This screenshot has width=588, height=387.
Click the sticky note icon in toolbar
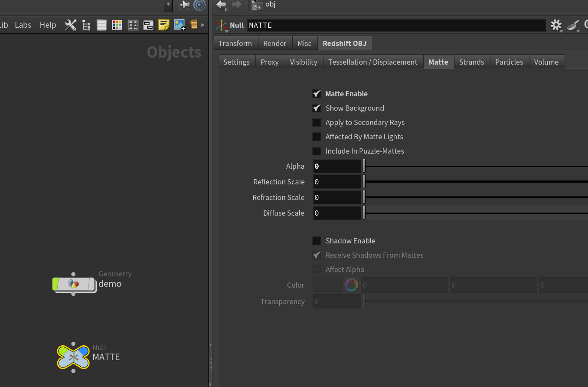click(x=164, y=25)
